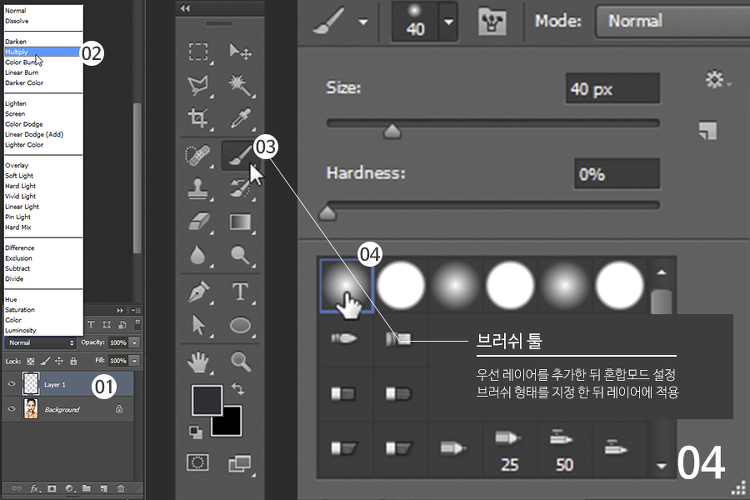Screen dimensions: 750x500
Task: Open the layer Opacity slider arrow
Action: tap(135, 343)
